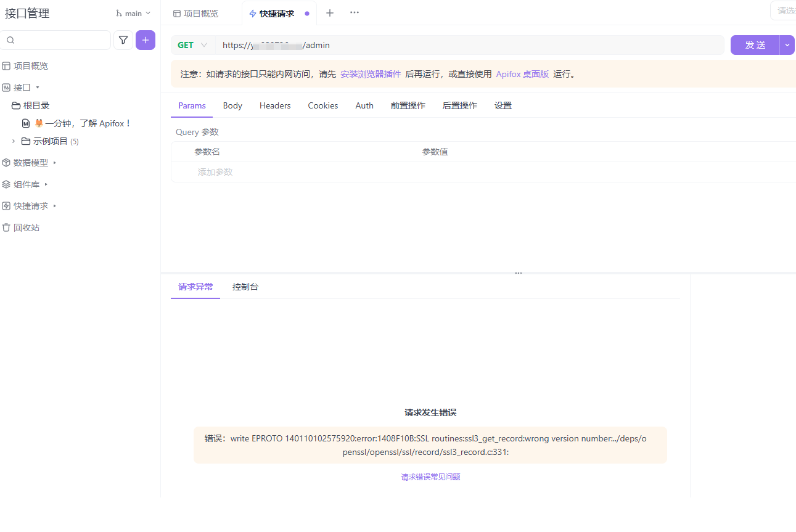This screenshot has height=532, width=796.
Task: Click the 参数值 column header
Action: 435,152
